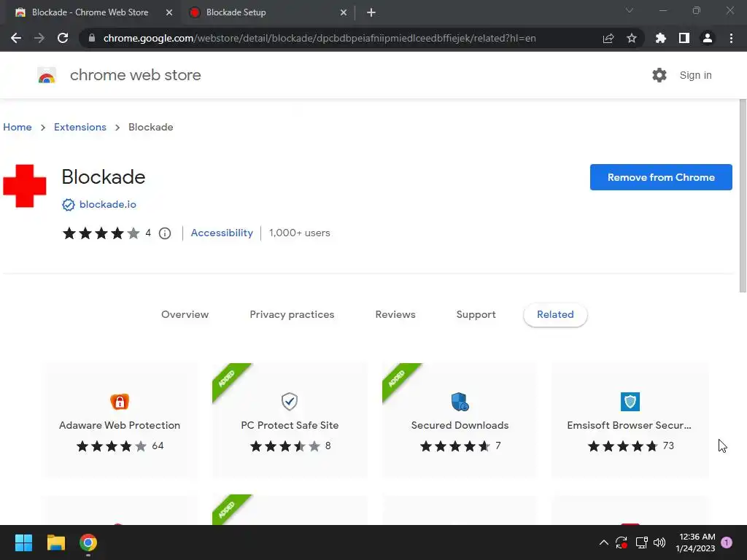
Task: Open the volume speaker tray icon
Action: click(x=659, y=542)
